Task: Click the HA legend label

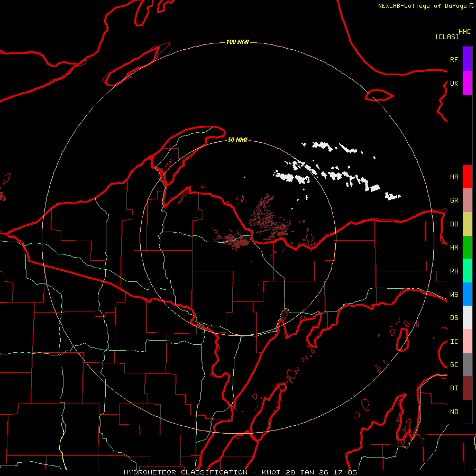Action: 454,177
